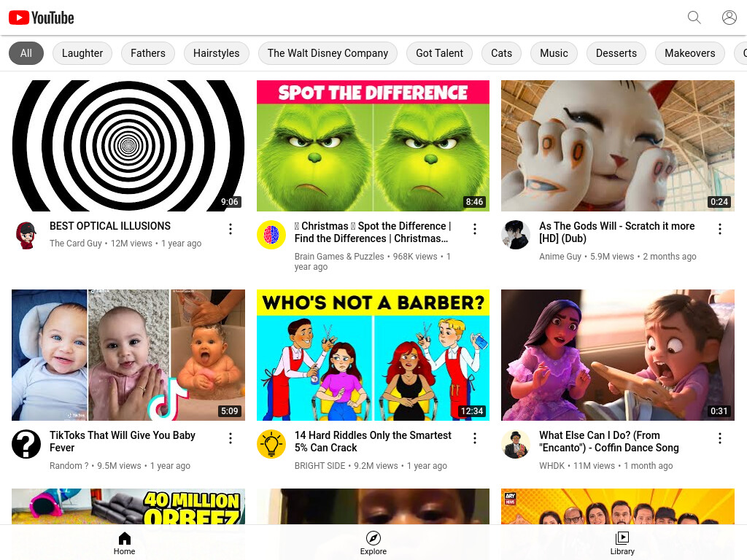Open options menu for As The Gods Will

click(720, 229)
